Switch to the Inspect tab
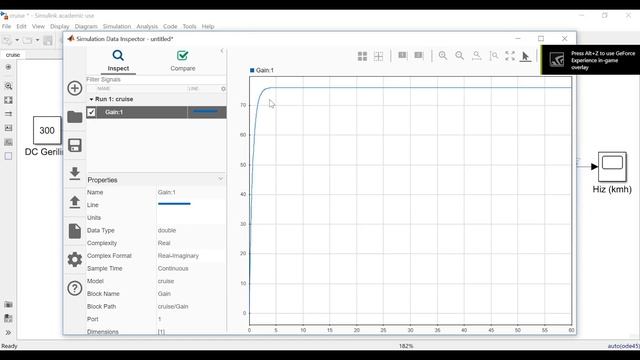Screen dimensions: 640x360 point(118,60)
